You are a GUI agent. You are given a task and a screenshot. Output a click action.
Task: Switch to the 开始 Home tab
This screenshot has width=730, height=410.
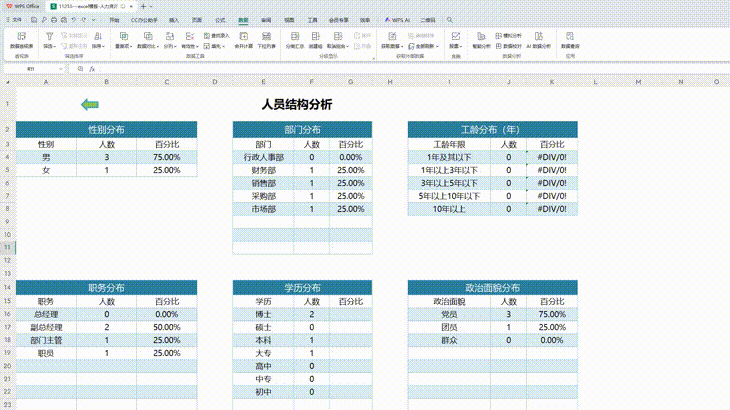tap(114, 20)
